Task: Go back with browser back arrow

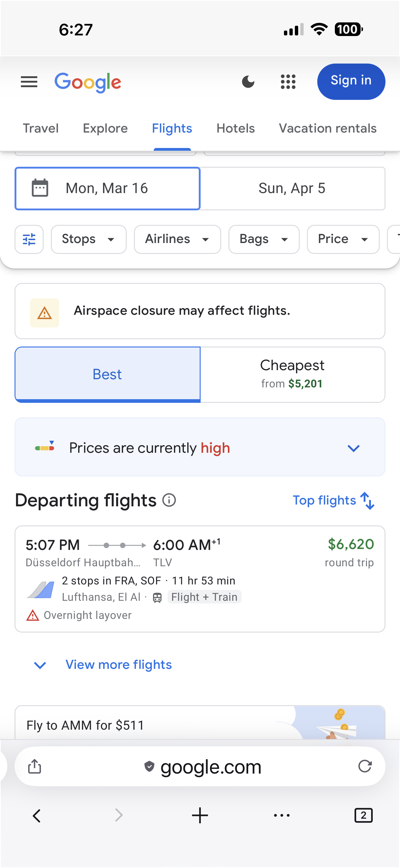Action: 37,815
